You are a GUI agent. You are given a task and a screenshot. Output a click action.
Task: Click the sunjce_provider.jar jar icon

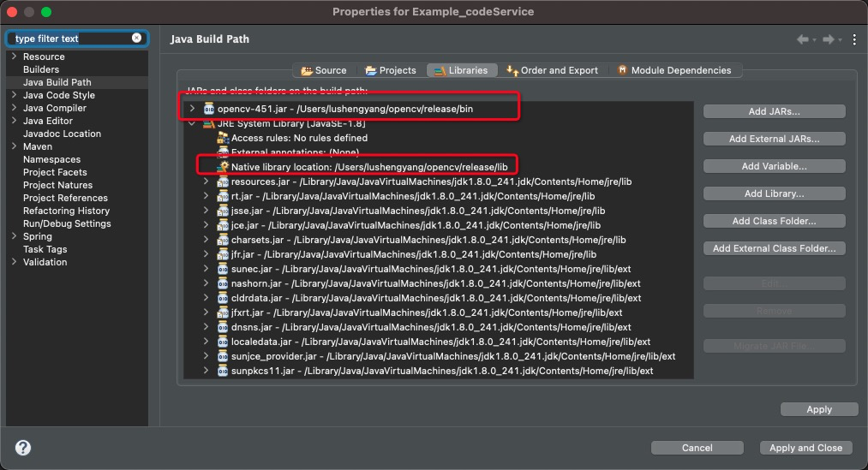pyautogui.click(x=223, y=356)
